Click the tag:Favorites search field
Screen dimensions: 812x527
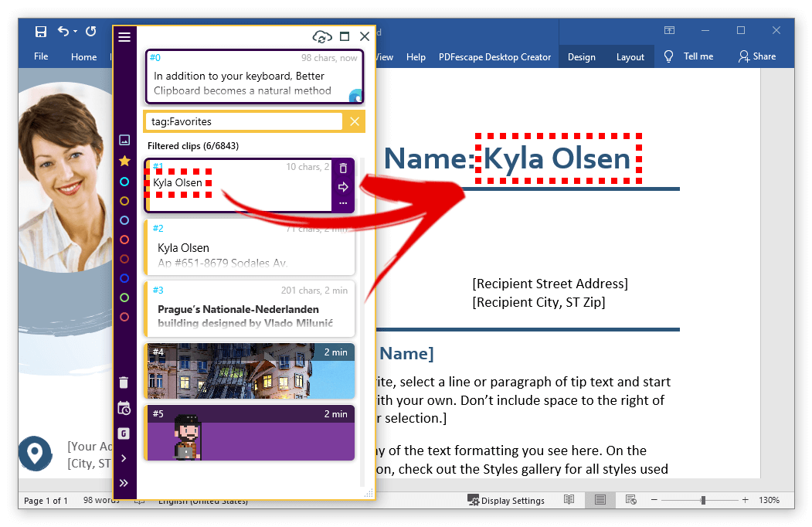click(243, 122)
